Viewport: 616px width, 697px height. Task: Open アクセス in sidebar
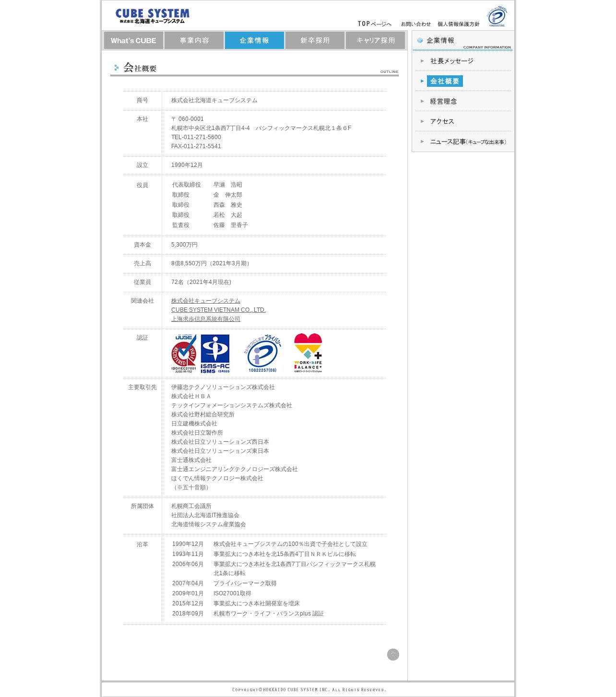[x=442, y=121]
